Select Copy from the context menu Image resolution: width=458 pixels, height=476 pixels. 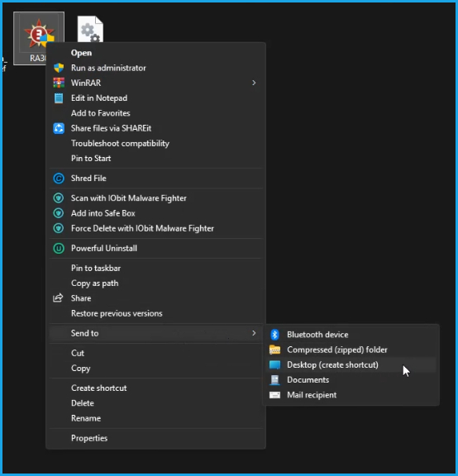155,369
